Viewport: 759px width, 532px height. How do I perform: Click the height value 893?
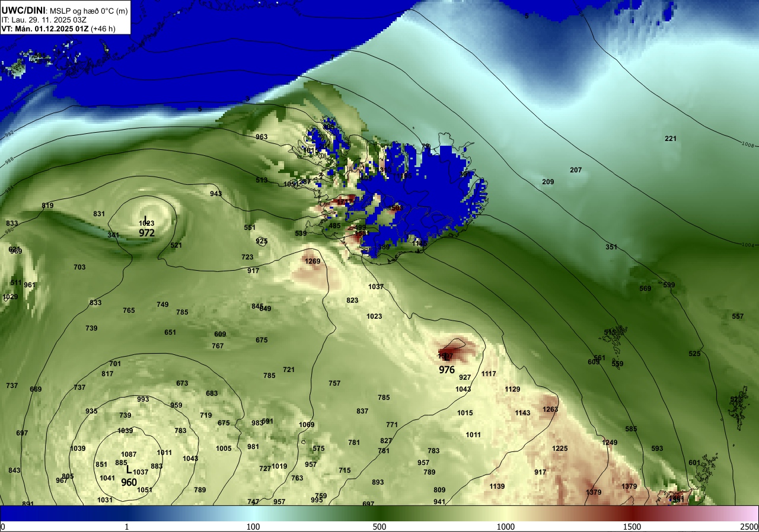point(378,482)
